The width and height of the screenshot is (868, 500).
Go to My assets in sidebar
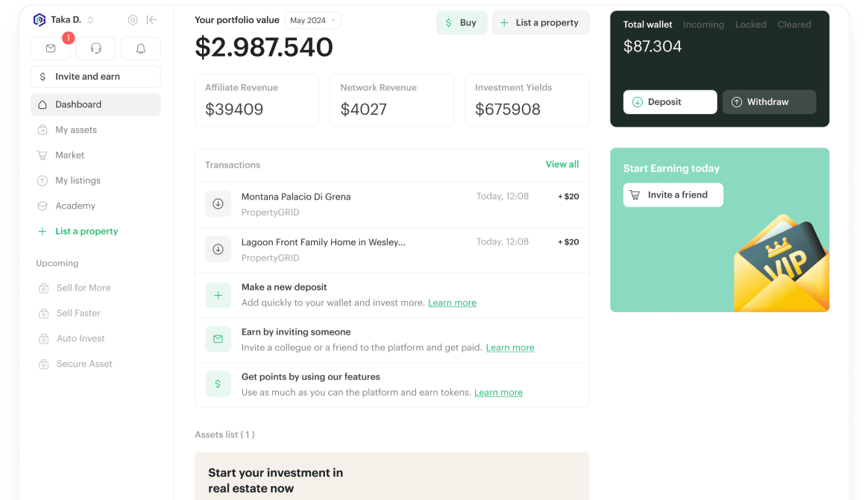(76, 130)
